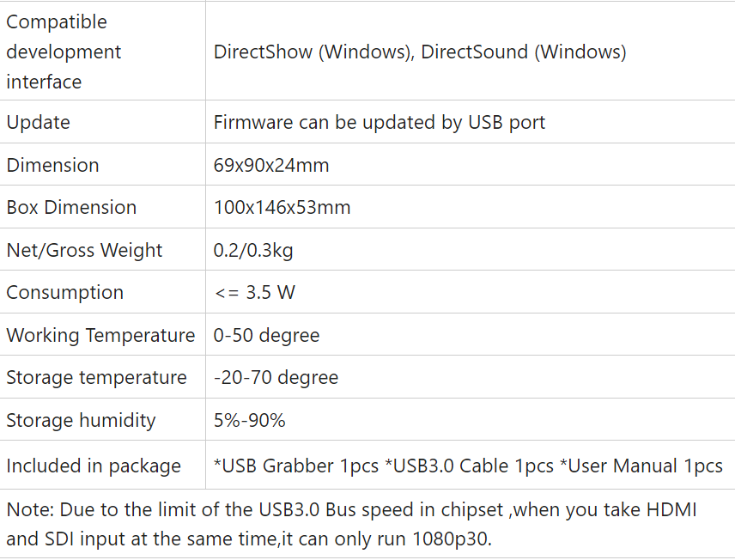The height and width of the screenshot is (560, 735).
Task: Click the 'Update' row label
Action: click(39, 122)
